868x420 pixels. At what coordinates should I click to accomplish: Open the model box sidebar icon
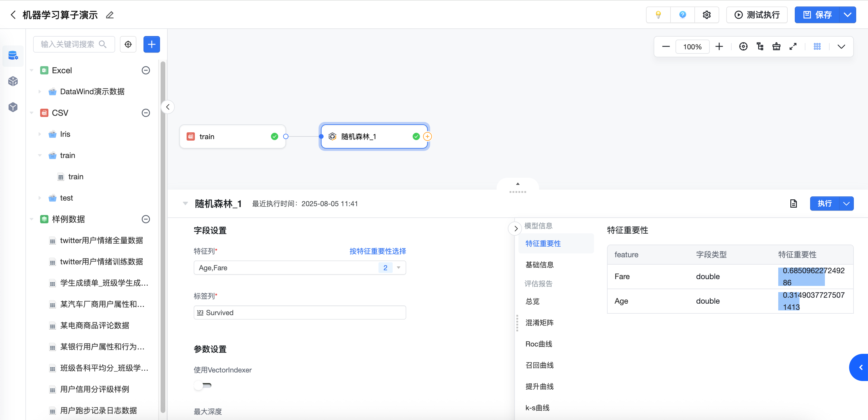(x=13, y=107)
